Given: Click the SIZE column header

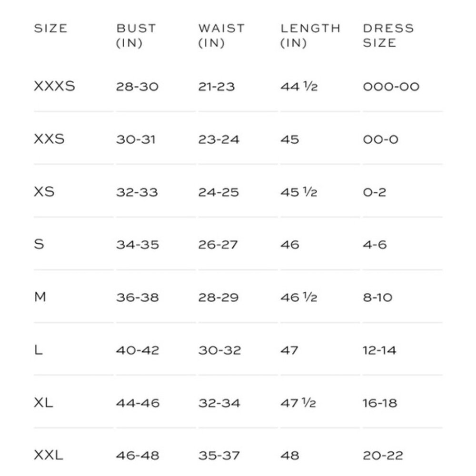Looking at the screenshot, I should click(x=50, y=28).
